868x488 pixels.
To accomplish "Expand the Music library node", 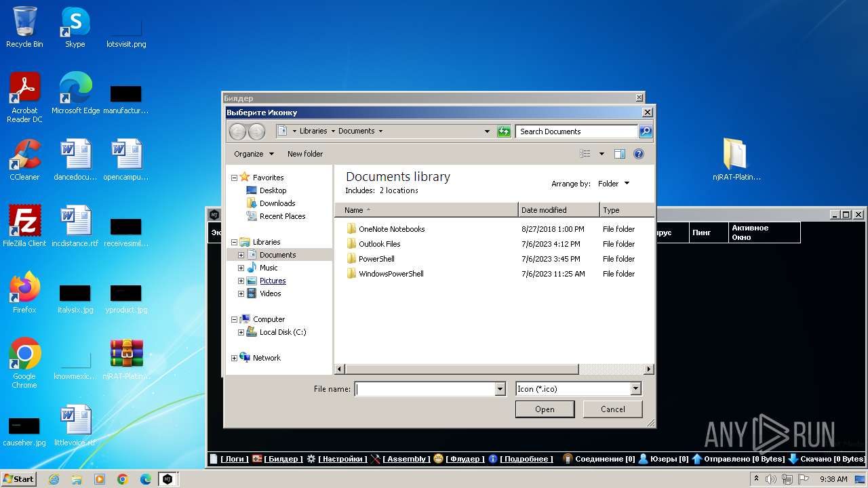I will coord(241,268).
